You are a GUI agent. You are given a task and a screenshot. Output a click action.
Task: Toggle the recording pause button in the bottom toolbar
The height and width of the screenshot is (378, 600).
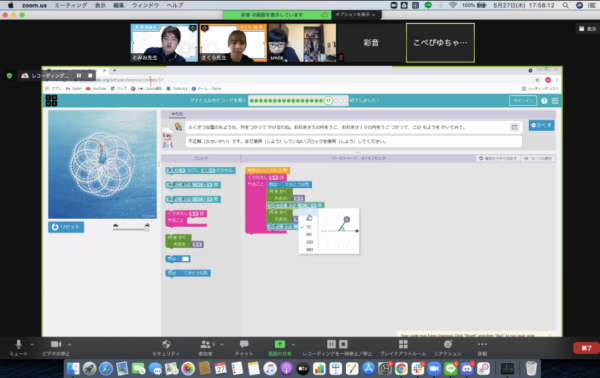pos(331,344)
